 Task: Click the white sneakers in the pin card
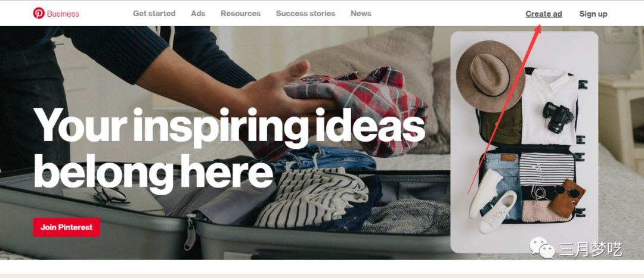click(493, 201)
